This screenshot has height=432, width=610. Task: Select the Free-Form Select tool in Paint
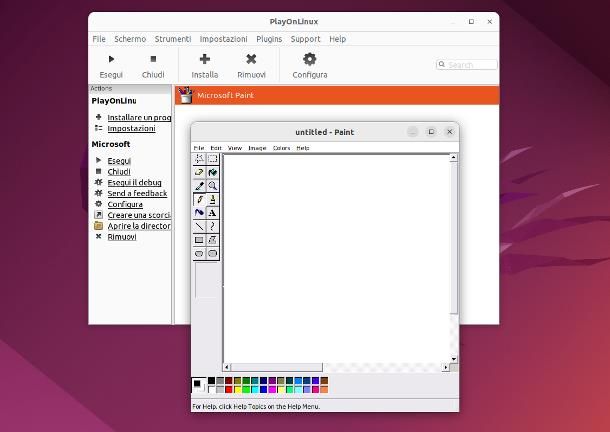pos(199,159)
